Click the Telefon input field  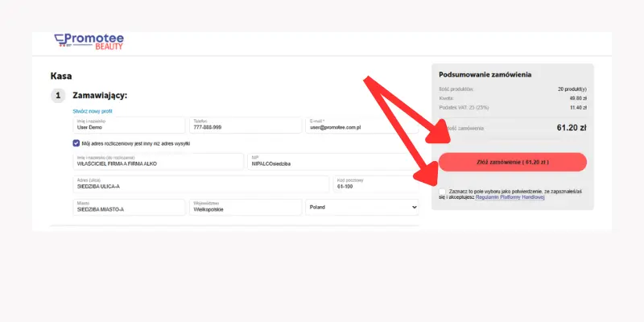245,126
